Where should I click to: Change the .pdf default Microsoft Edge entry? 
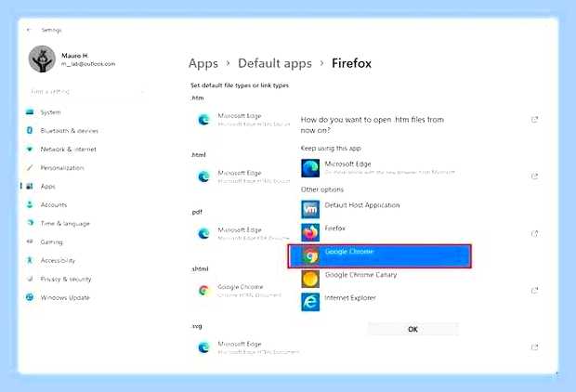pos(244,234)
